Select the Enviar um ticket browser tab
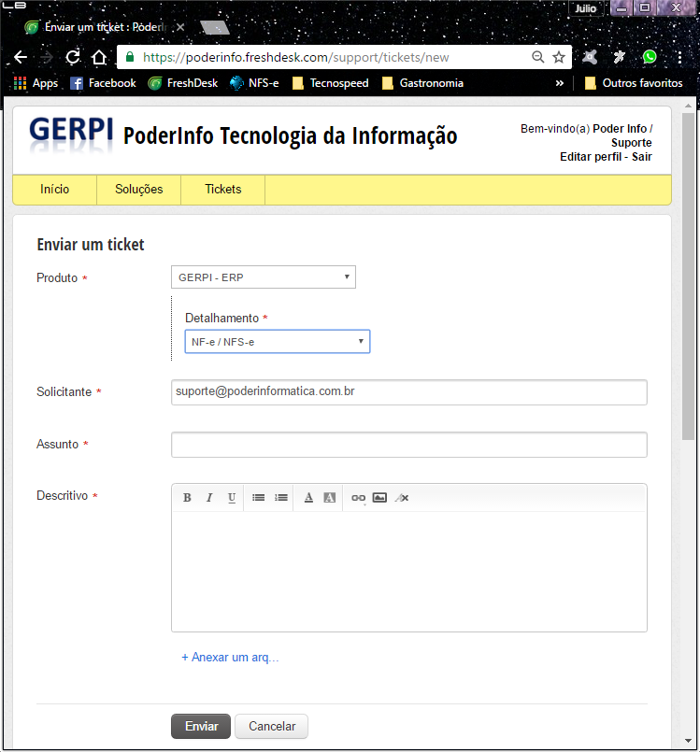This screenshot has width=700, height=752. tap(103, 27)
